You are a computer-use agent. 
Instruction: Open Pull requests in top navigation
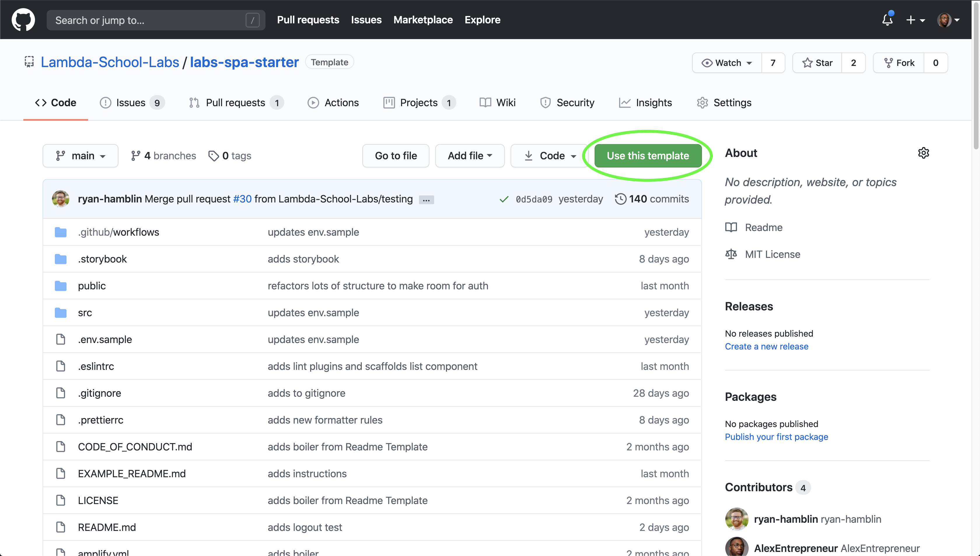[x=308, y=20]
